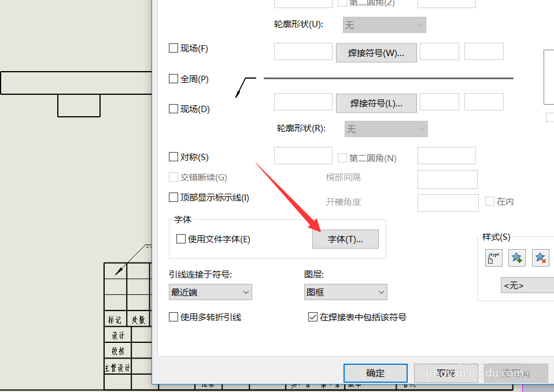
Task: Enable the 对称(S) checkbox
Action: point(173,157)
